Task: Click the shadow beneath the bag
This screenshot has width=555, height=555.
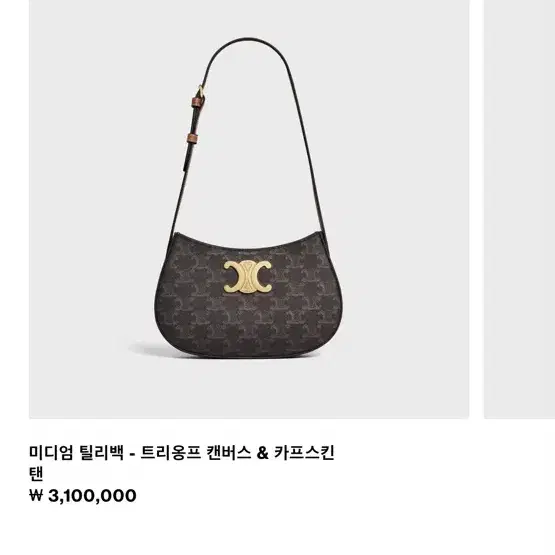Action: point(149,350)
